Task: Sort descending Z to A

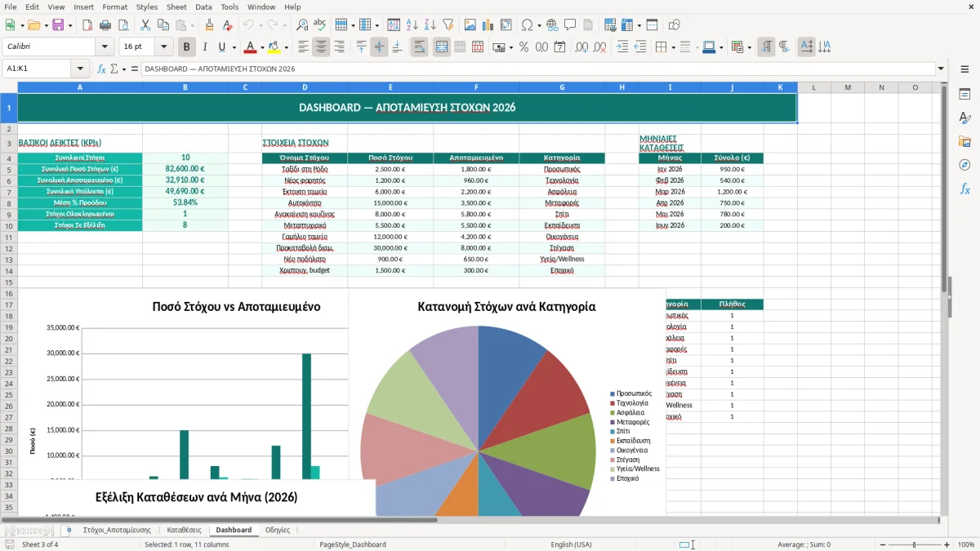Action: [430, 25]
